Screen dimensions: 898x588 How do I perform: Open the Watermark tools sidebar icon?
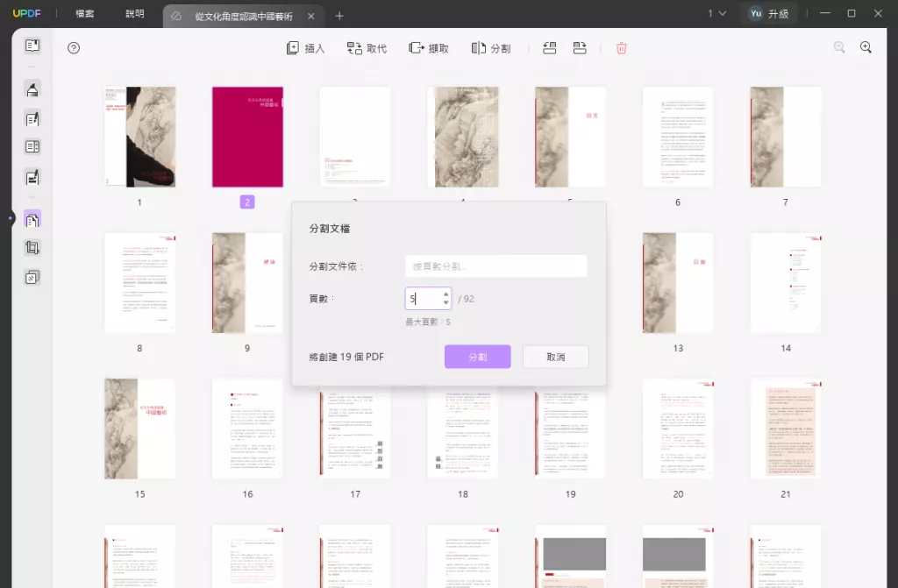[32, 278]
